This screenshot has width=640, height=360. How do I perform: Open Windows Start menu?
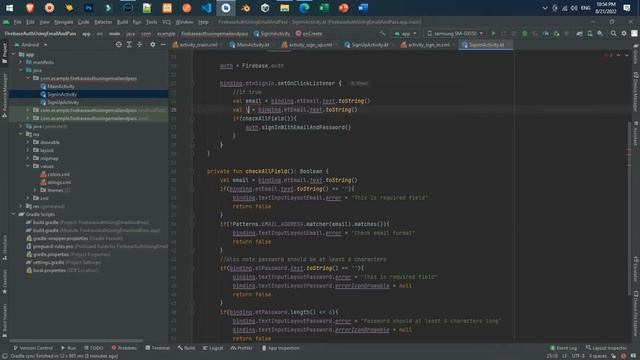(9, 8)
